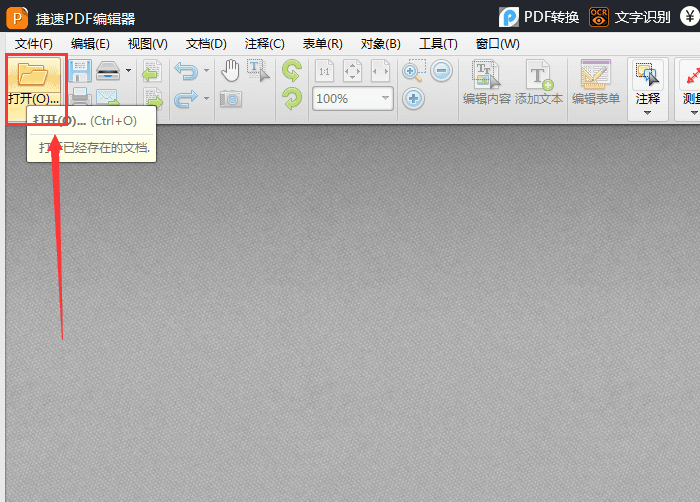Open the 编辑(E) menu
The image size is (700, 502).
click(x=90, y=44)
